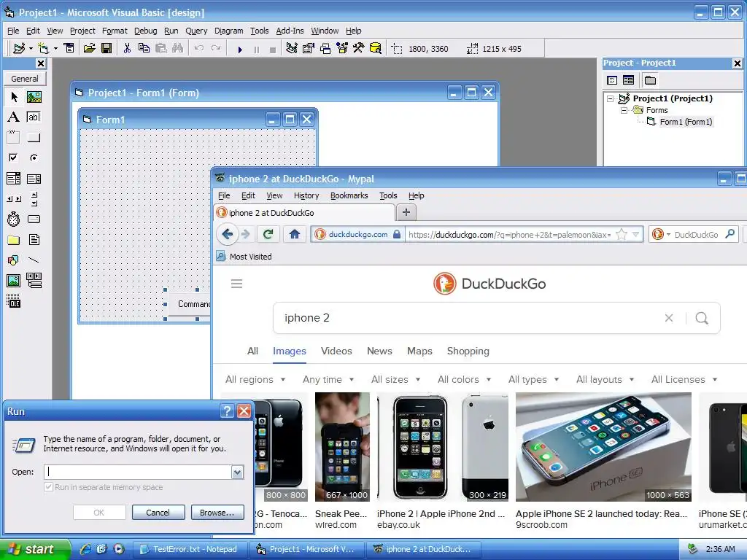
Task: Open Internet Explorer quick launch icon
Action: 85,549
